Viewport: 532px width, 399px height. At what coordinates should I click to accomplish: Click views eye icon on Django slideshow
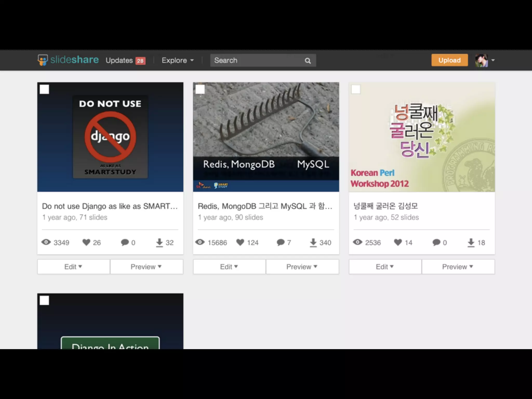pyautogui.click(x=46, y=242)
